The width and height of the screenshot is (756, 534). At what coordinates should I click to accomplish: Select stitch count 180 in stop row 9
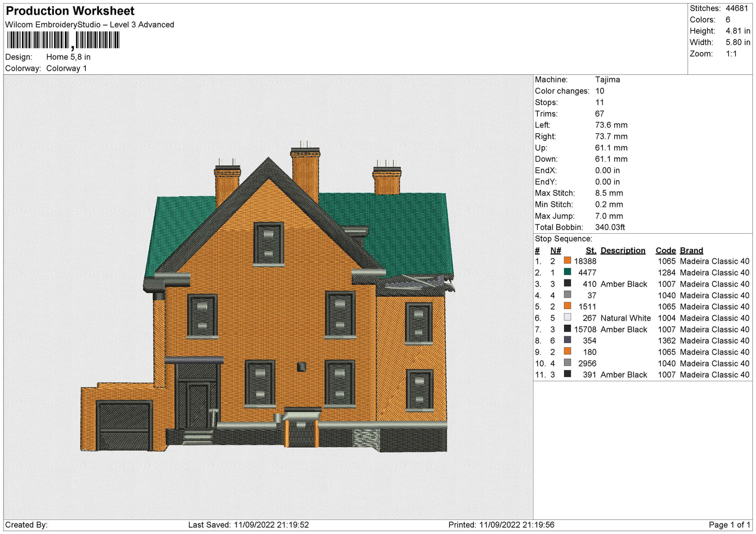point(590,352)
